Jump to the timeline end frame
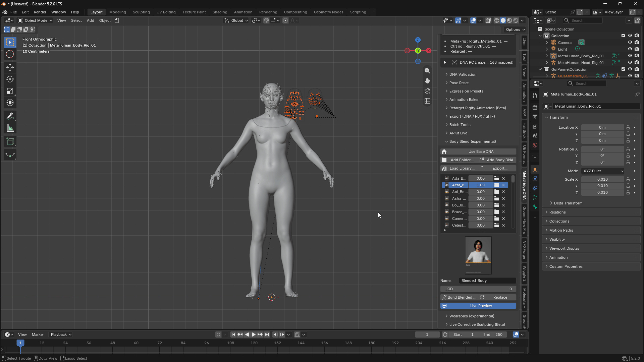644x362 pixels. 267,335
